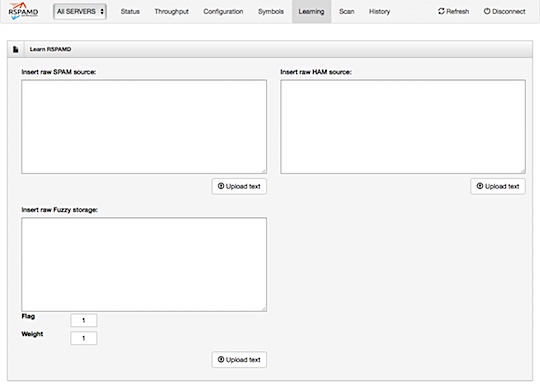
Task: Click upload arrow icon under HAM source
Action: click(x=480, y=186)
